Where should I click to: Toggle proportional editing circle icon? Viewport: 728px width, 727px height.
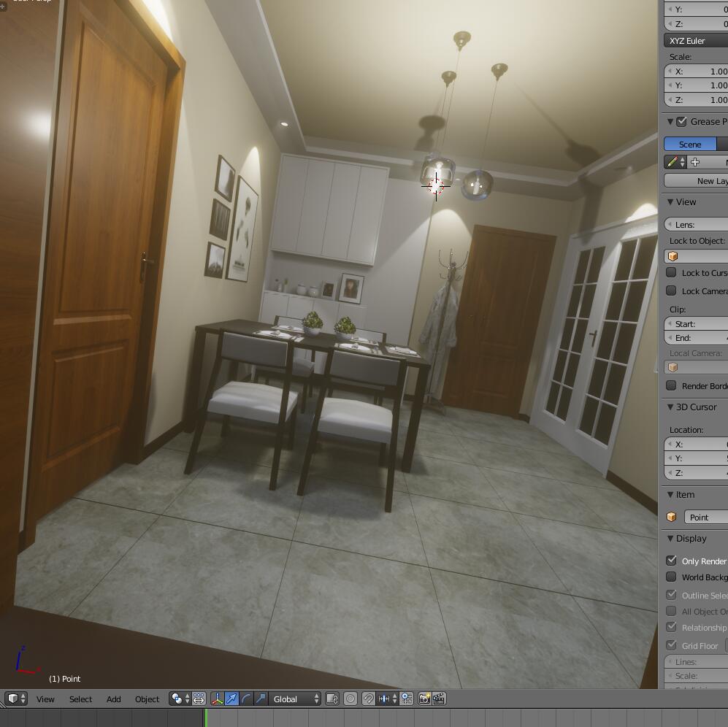[x=350, y=699]
